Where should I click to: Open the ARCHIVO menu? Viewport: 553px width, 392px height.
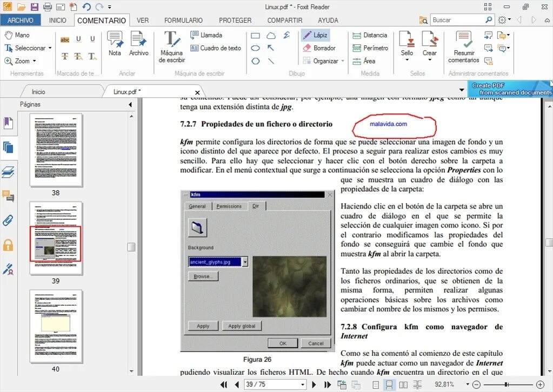click(x=21, y=20)
